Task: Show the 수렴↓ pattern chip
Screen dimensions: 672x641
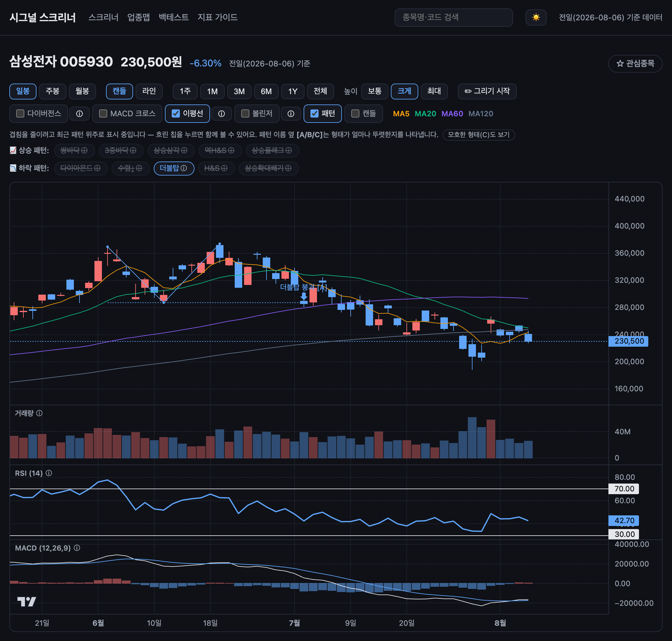Action: (130, 168)
